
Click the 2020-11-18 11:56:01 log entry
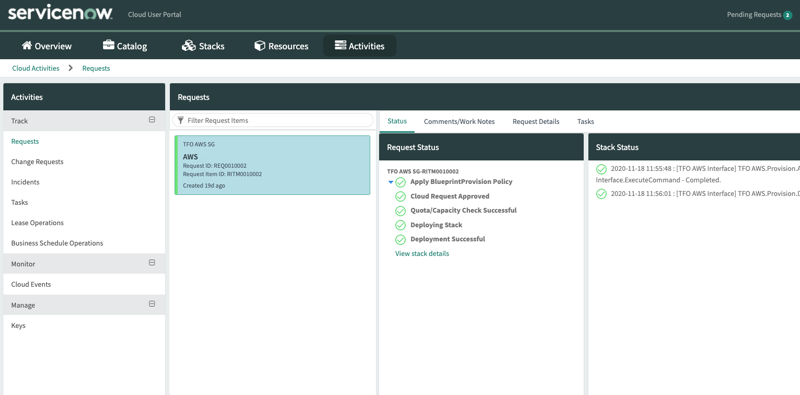point(705,194)
